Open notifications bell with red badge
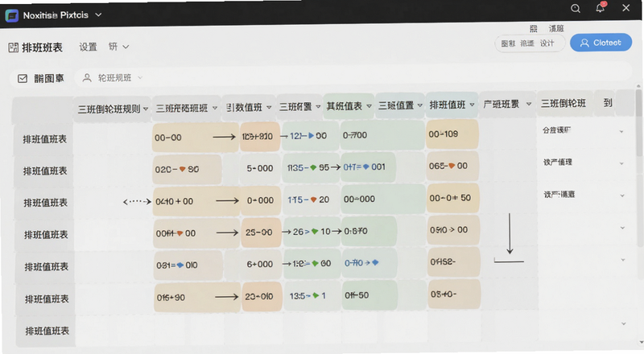The image size is (644, 354). (601, 7)
